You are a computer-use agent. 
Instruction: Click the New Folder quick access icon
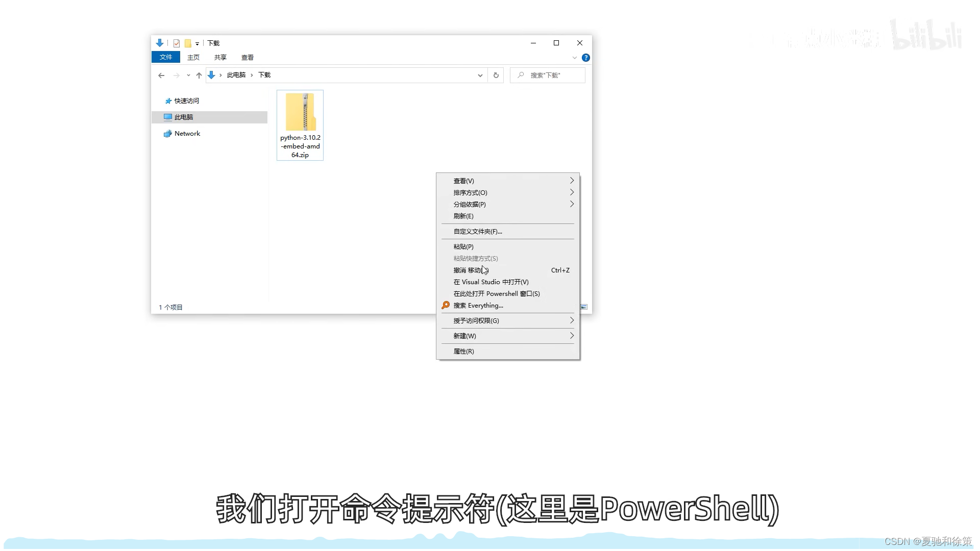tap(188, 43)
